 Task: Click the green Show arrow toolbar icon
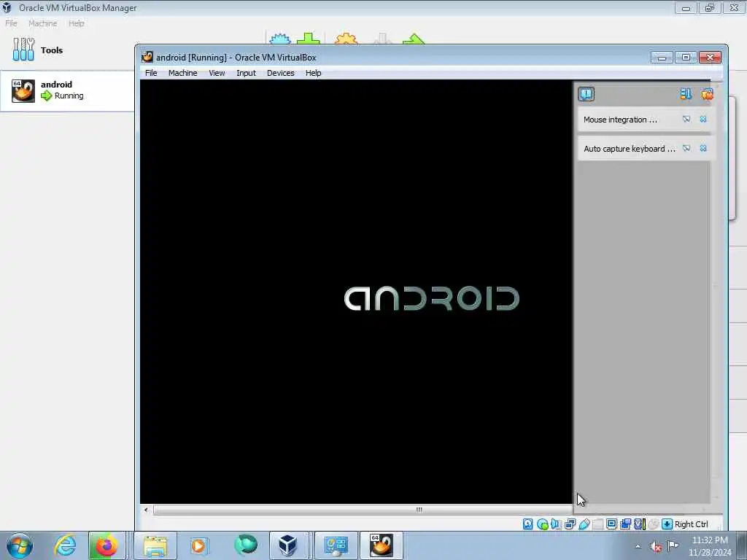point(413,38)
